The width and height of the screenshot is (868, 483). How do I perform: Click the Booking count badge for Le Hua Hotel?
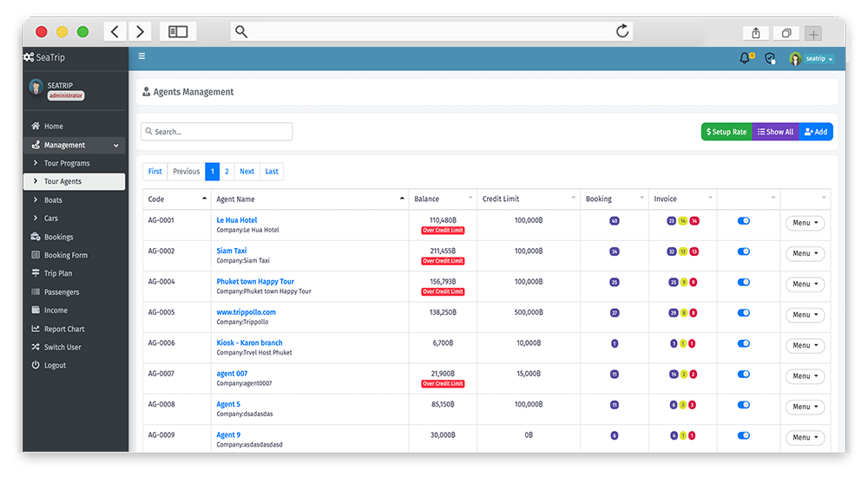[x=614, y=221]
